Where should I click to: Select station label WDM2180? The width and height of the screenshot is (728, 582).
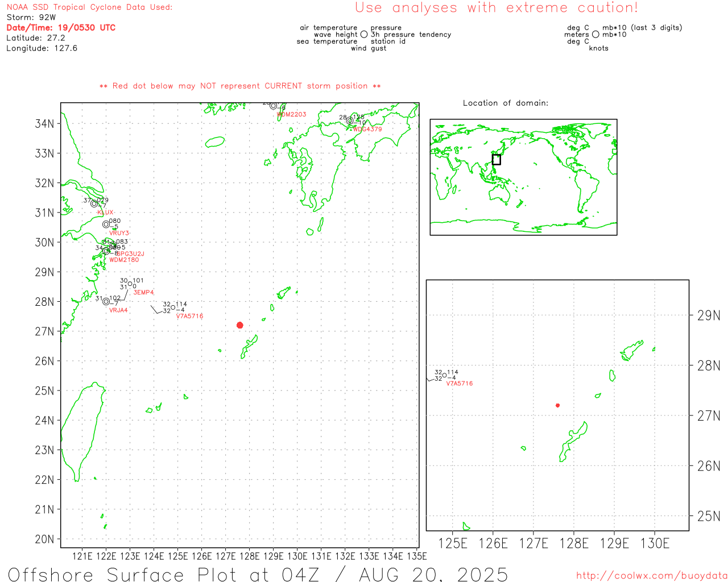124,260
